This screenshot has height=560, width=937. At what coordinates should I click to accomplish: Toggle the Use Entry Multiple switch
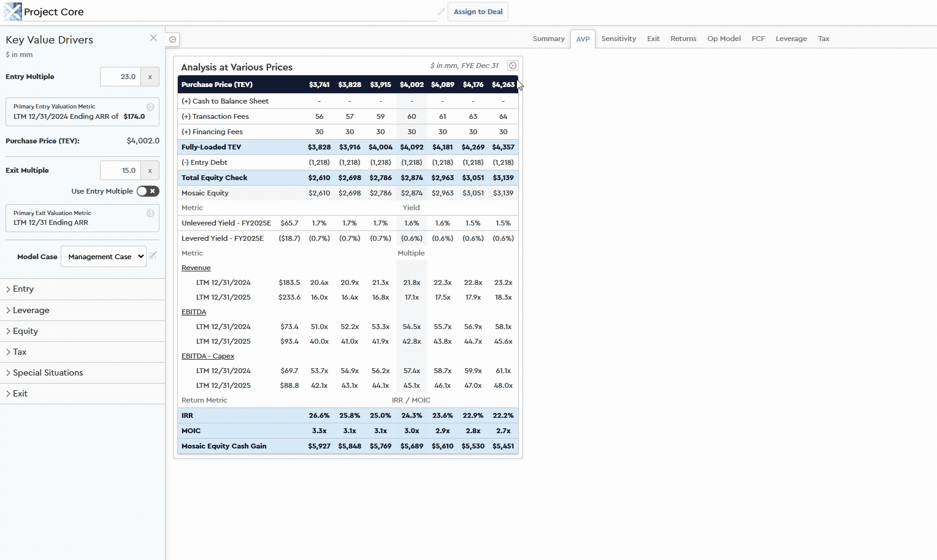[148, 191]
